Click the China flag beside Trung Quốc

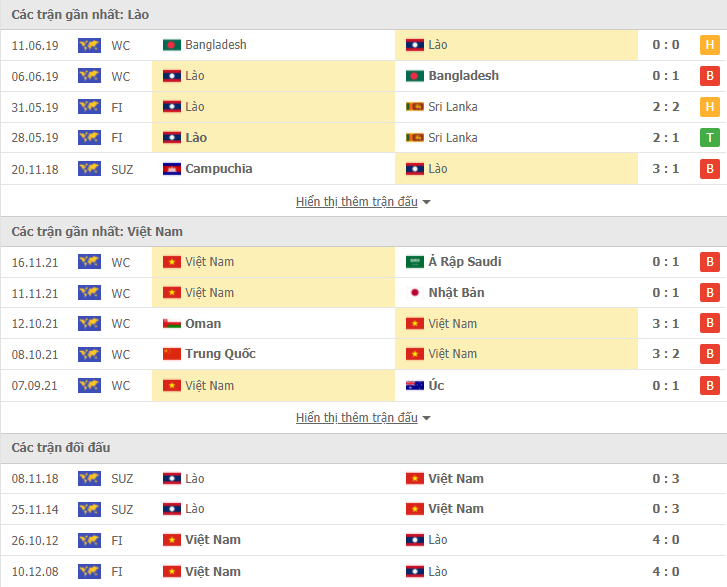[172, 354]
